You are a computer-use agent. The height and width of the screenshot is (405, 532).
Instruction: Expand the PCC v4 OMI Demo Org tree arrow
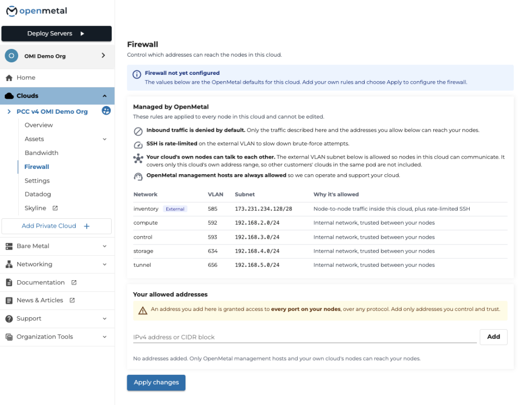coord(9,111)
